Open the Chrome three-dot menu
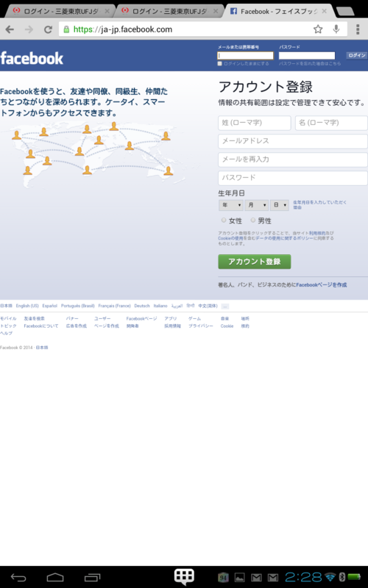The image size is (368, 588). pos(358,29)
